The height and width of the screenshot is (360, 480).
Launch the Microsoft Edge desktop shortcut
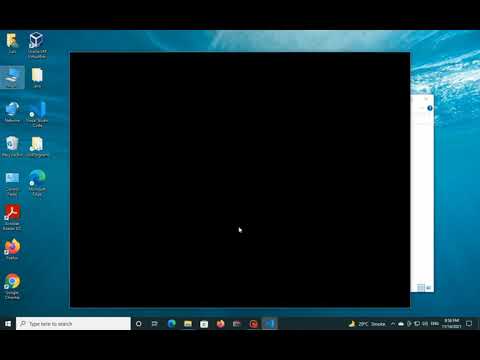pos(37,183)
